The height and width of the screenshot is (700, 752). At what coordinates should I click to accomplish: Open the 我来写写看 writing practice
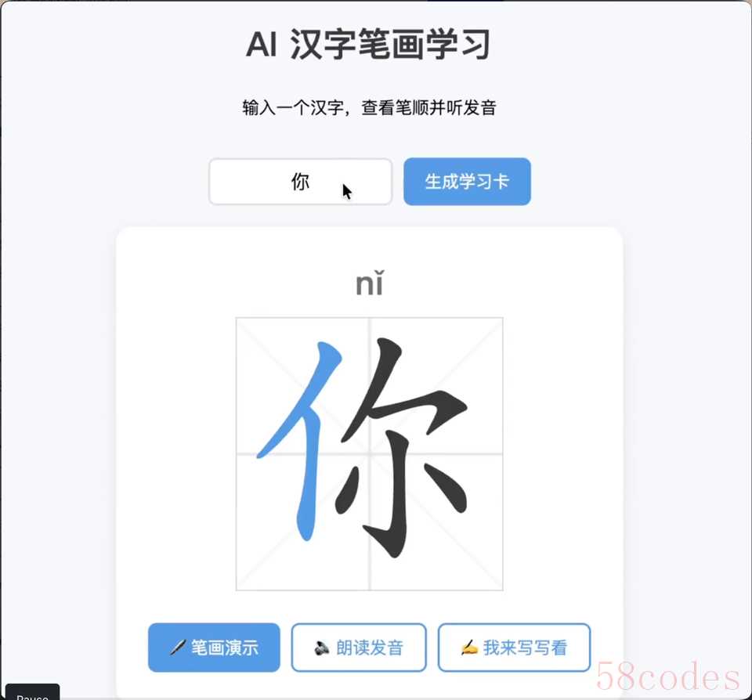514,648
